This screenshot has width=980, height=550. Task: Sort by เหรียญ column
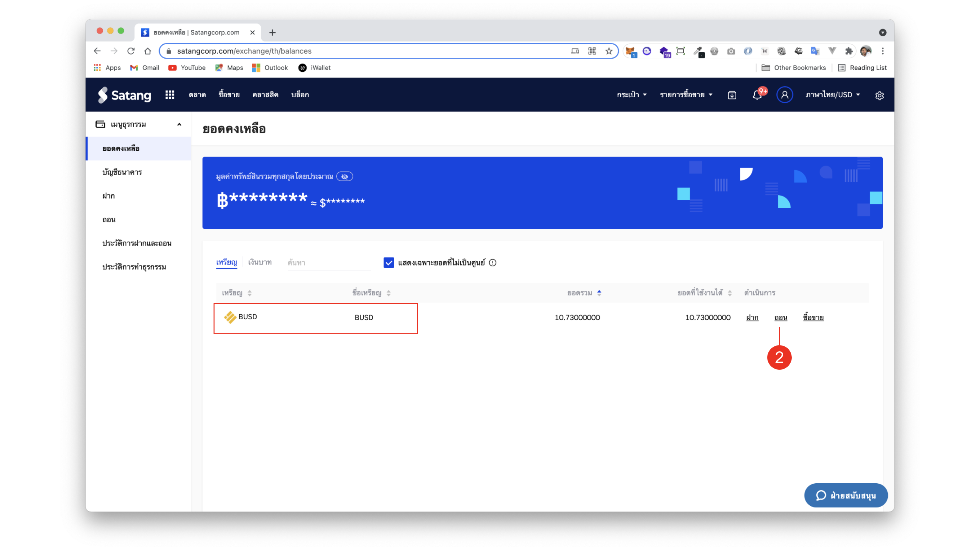pos(237,293)
